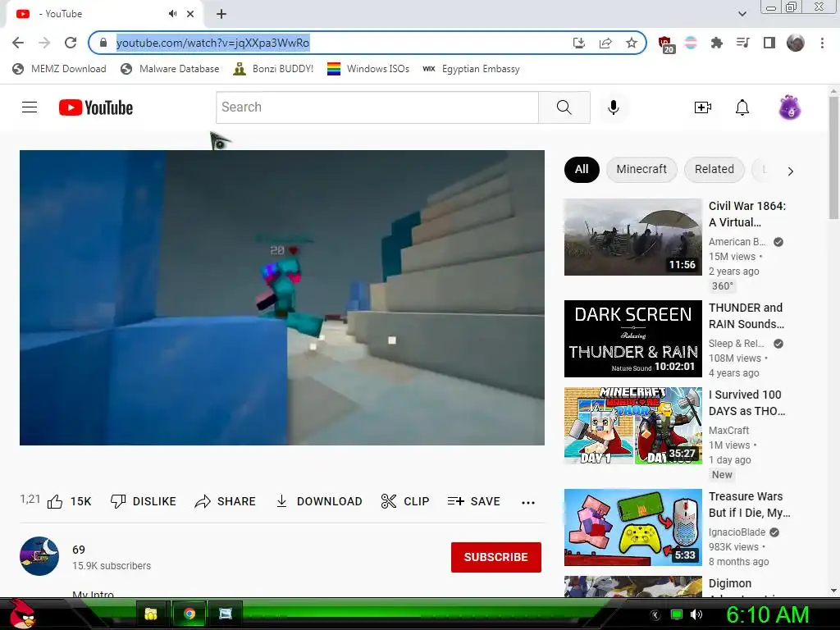
Task: Open the Chrome profile avatar
Action: coord(796,43)
